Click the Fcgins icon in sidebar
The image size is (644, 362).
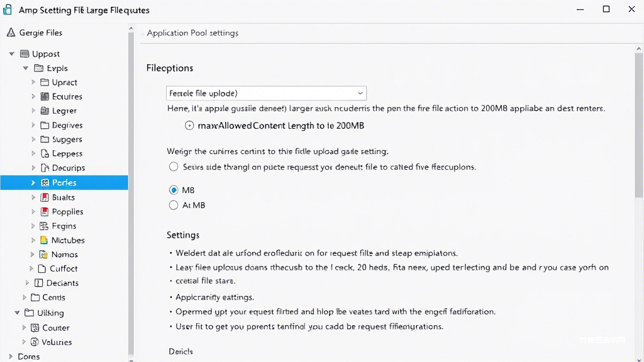point(44,226)
